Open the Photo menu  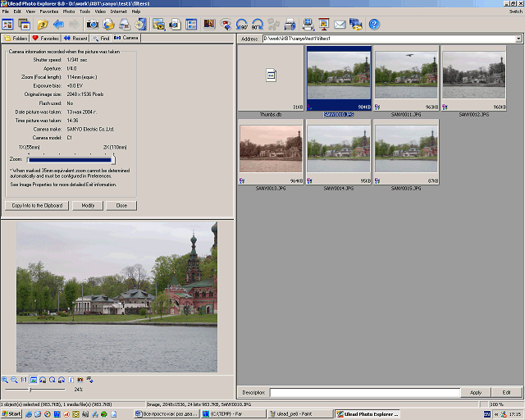(x=68, y=11)
